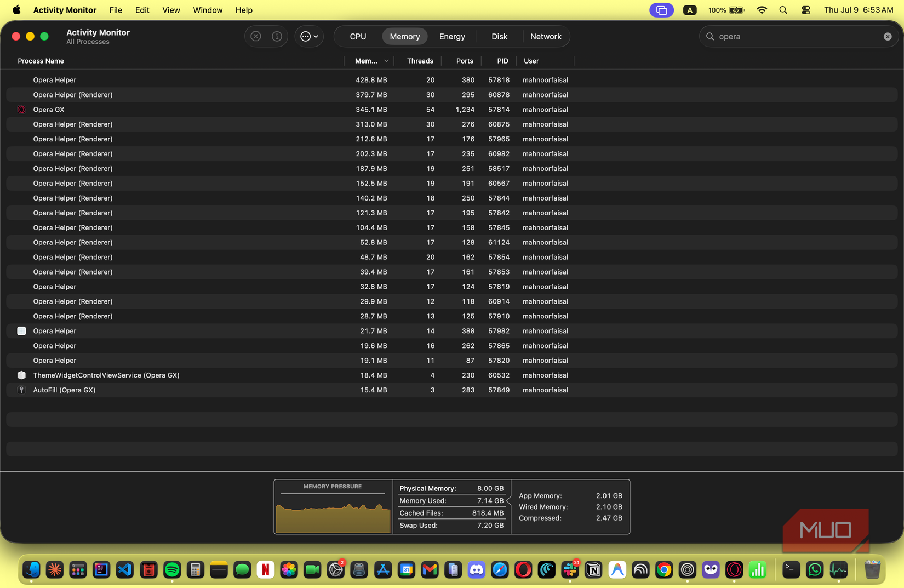Click the Wi-Fi status icon in menu bar
The height and width of the screenshot is (588, 904).
click(762, 10)
